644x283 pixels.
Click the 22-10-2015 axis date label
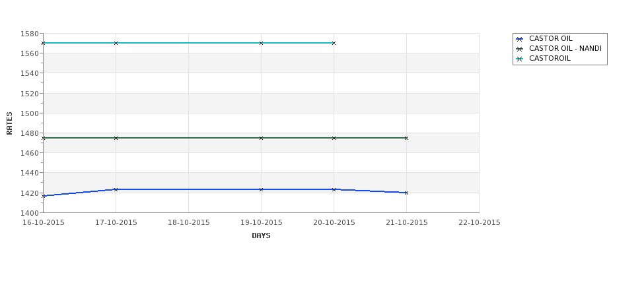480,223
